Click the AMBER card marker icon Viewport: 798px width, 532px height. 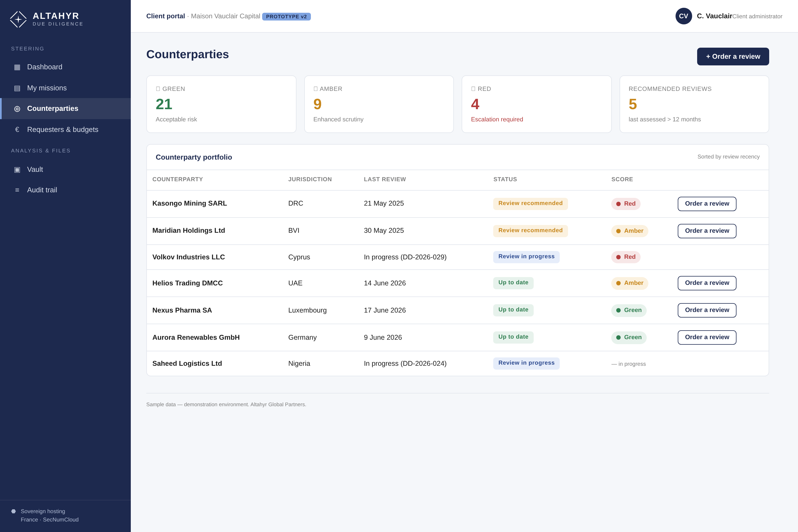tap(316, 89)
